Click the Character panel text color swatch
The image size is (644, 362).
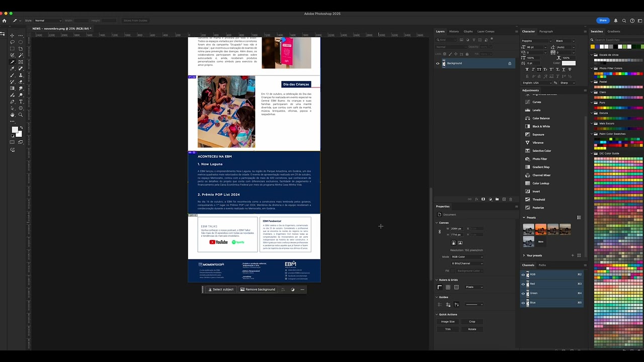tap(569, 63)
